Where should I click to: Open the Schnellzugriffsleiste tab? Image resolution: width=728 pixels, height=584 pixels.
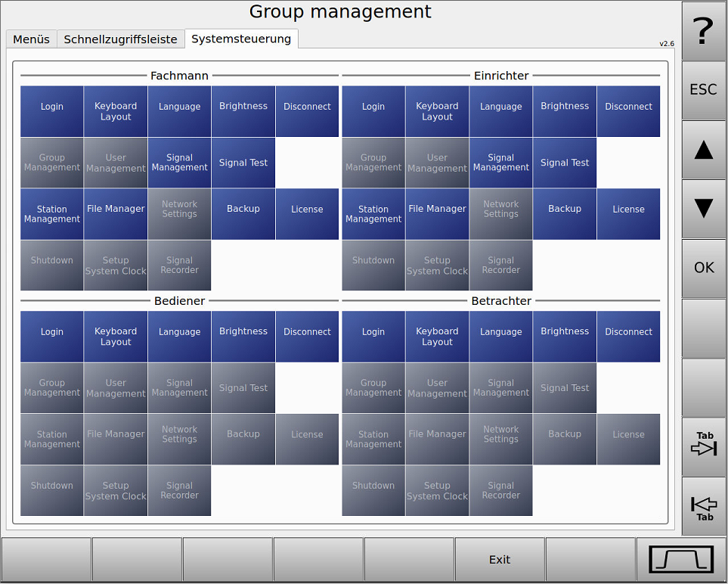pyautogui.click(x=121, y=39)
